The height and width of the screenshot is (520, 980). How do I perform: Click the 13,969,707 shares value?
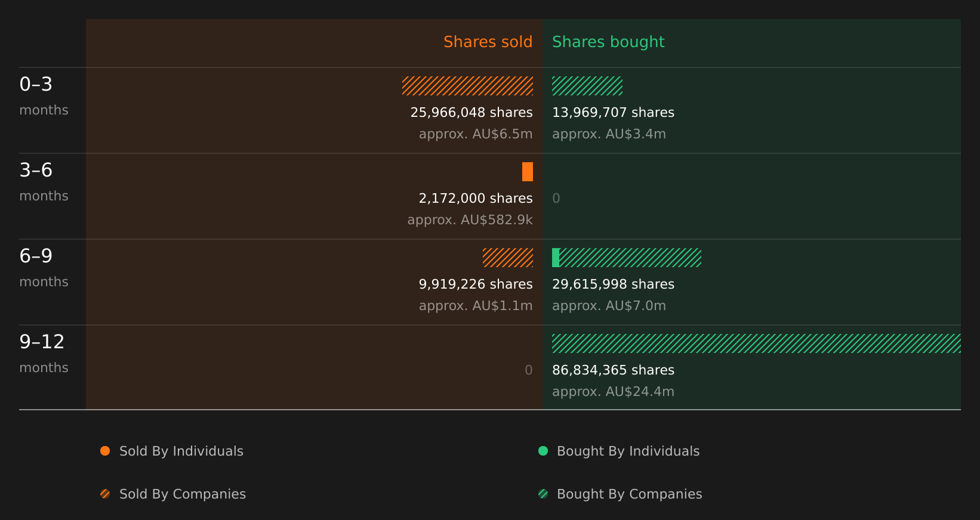[x=613, y=113]
